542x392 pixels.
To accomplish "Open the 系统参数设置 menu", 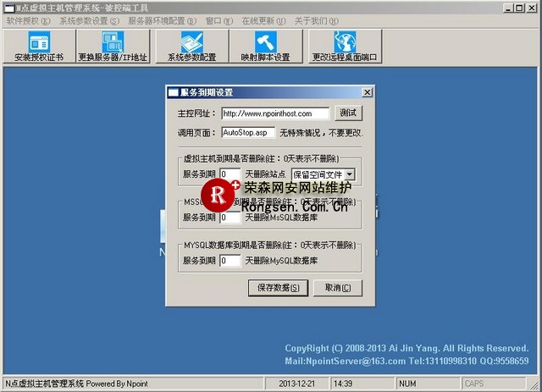I will click(88, 20).
